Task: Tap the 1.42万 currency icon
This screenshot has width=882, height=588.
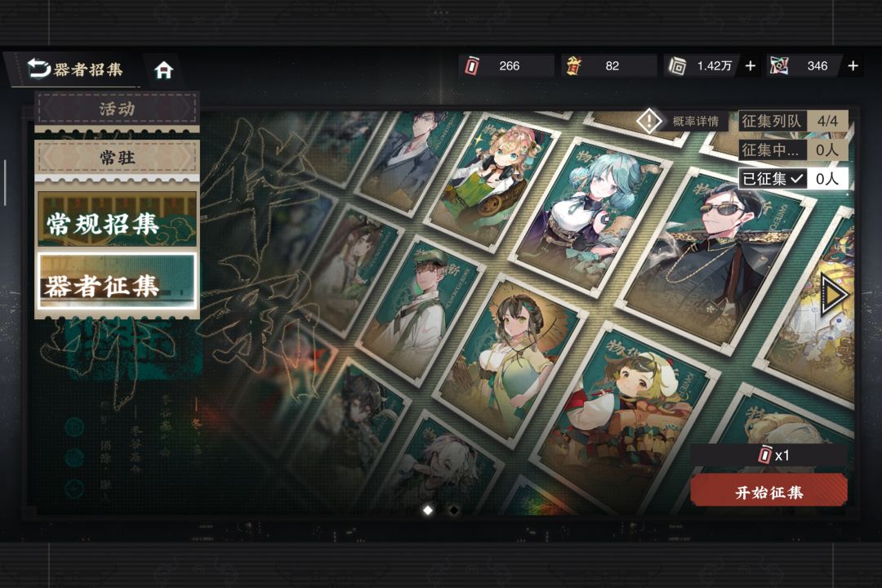Action: [677, 66]
